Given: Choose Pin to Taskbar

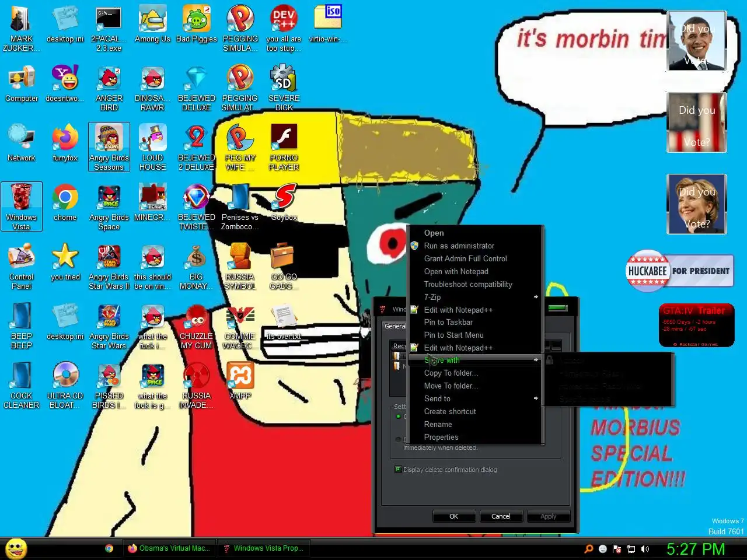Looking at the screenshot, I should [474, 322].
